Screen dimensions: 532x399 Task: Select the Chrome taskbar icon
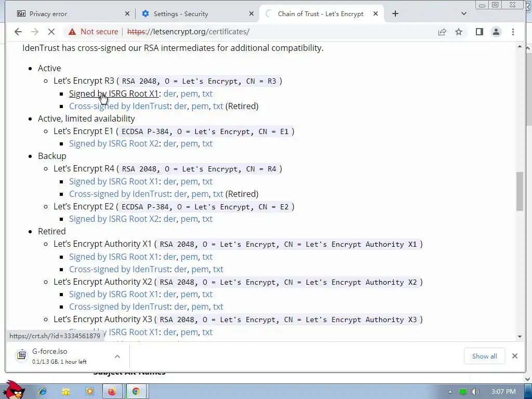[136, 391]
